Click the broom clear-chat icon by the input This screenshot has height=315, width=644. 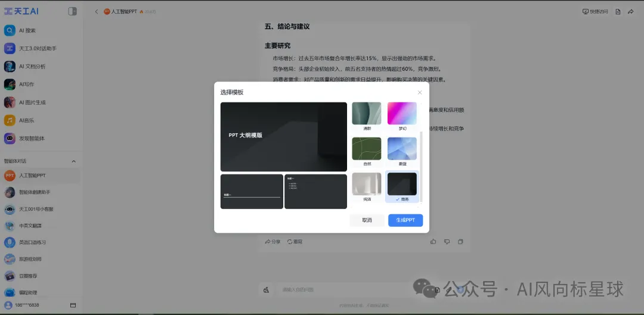coord(266,289)
